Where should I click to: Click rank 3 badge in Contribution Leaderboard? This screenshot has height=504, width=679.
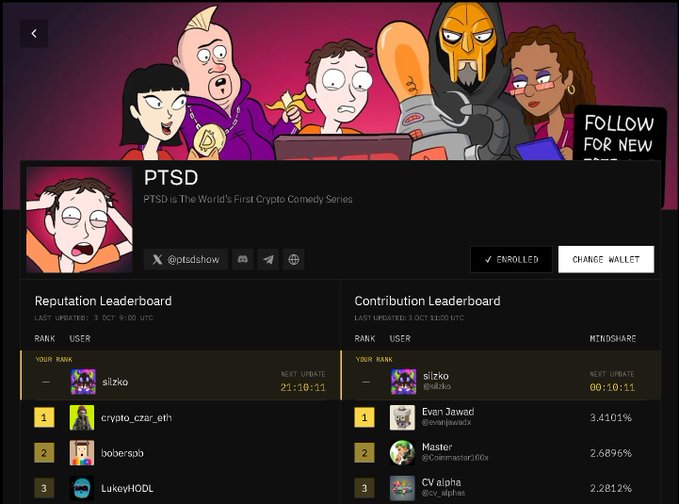(x=365, y=488)
